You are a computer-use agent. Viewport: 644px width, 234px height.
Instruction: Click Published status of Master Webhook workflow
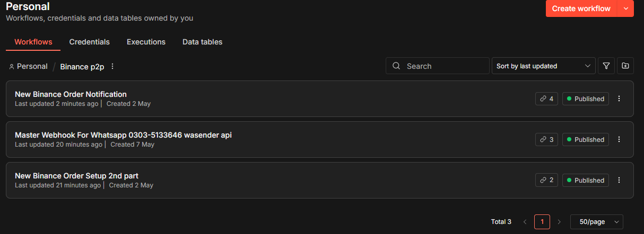(586, 139)
